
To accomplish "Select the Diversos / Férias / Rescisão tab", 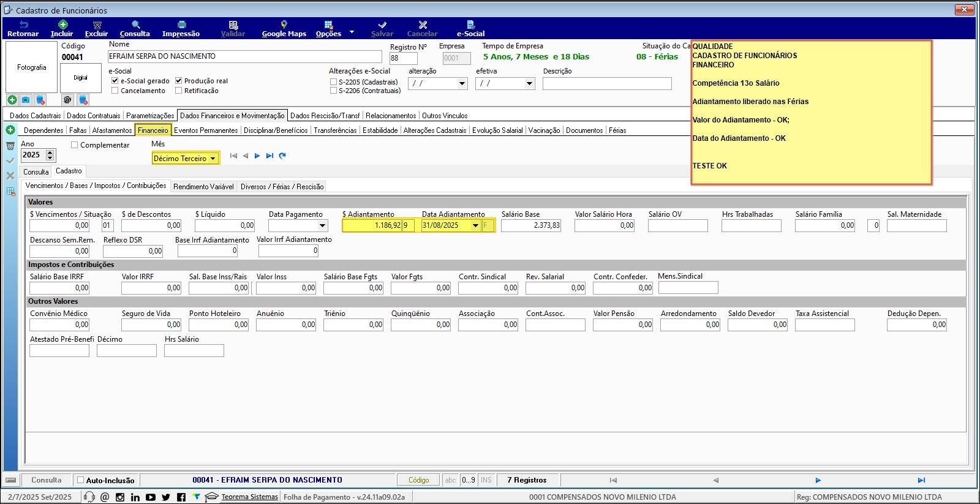I will coord(282,187).
